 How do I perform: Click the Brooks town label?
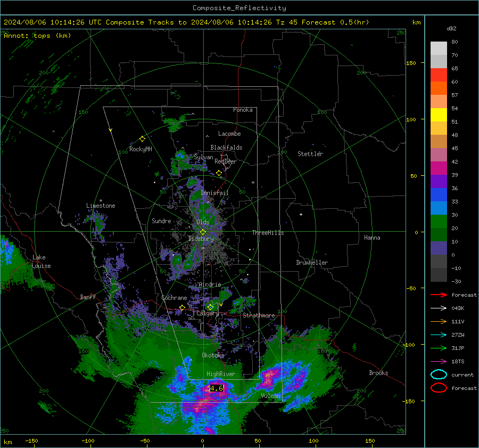(x=378, y=373)
